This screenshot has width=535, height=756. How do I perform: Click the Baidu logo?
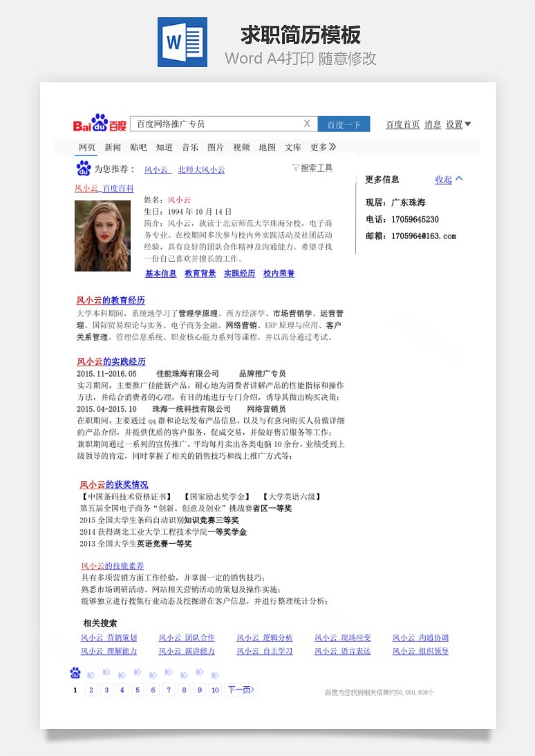[x=100, y=124]
